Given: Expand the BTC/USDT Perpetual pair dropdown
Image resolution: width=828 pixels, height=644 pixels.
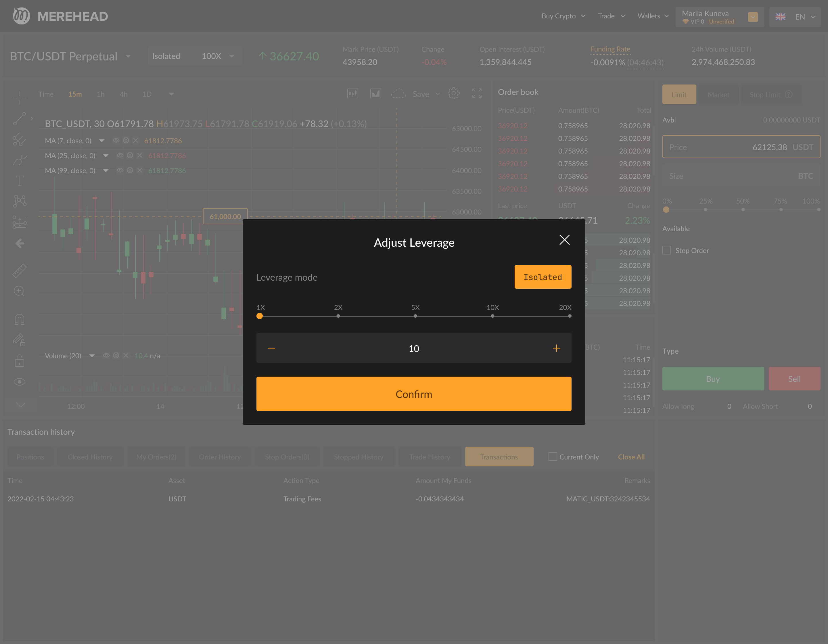Looking at the screenshot, I should pos(128,56).
